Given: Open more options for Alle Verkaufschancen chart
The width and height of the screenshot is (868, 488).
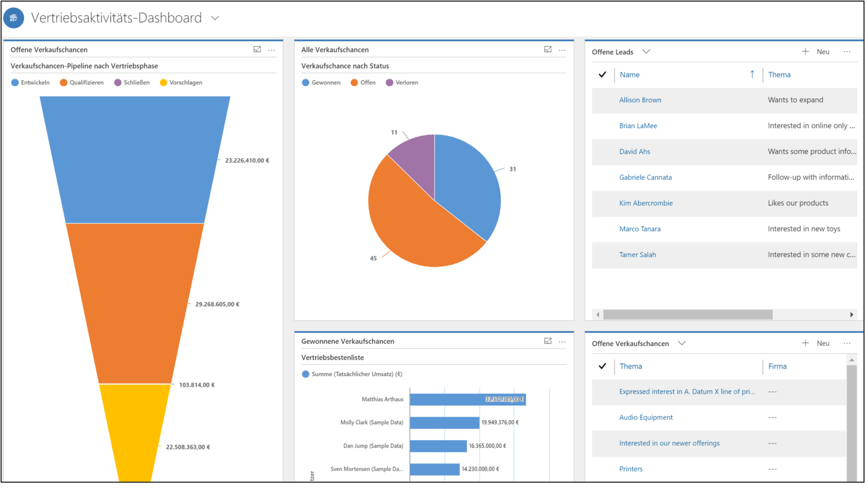Looking at the screenshot, I should tap(562, 50).
